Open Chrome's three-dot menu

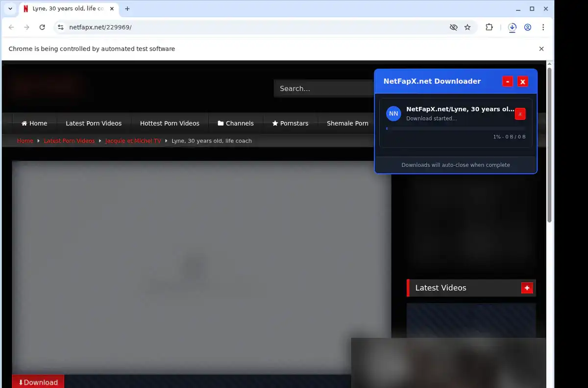(543, 27)
